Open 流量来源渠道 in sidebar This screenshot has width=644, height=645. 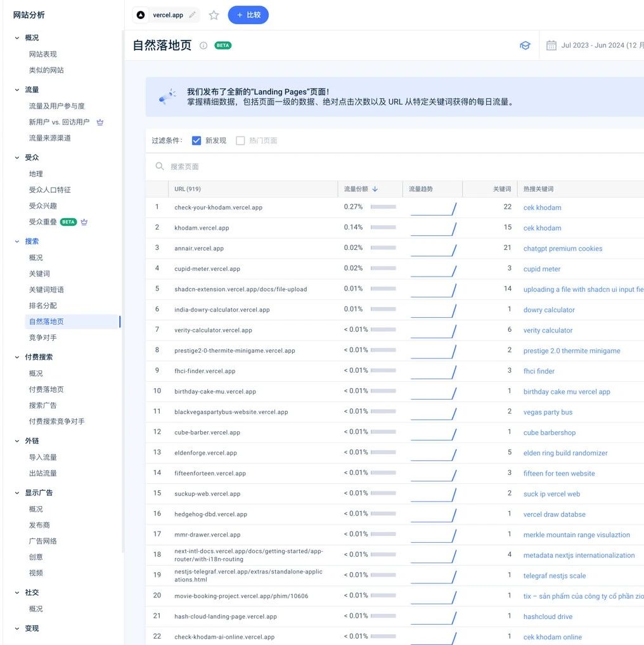(x=50, y=138)
